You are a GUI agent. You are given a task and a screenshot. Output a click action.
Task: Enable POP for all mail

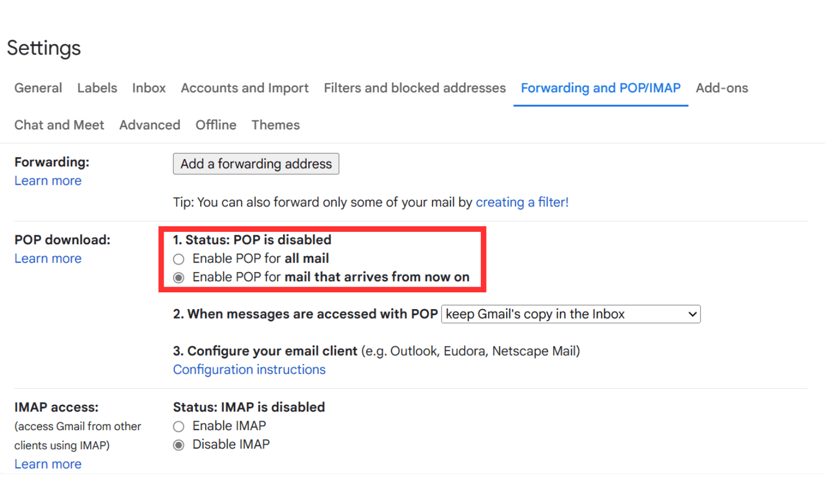[x=178, y=259]
